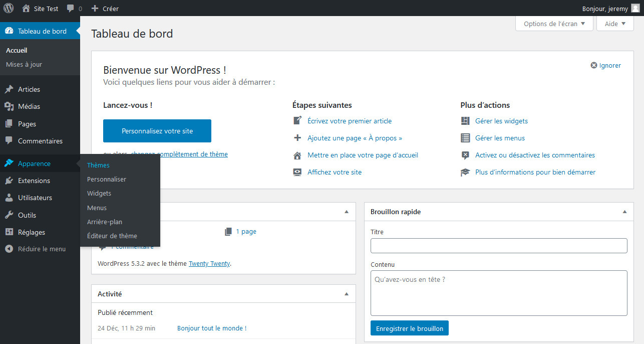644x344 pixels.
Task: Open the Twenty Twenty theme link
Action: 209,263
